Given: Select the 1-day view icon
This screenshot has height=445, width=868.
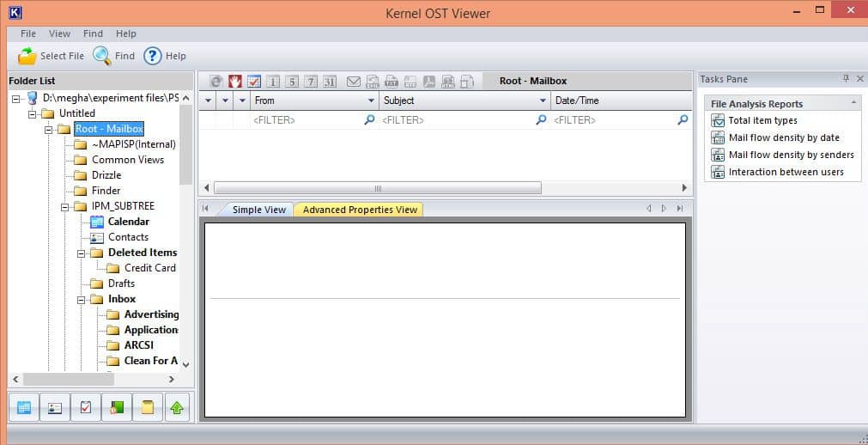Looking at the screenshot, I should click(273, 82).
